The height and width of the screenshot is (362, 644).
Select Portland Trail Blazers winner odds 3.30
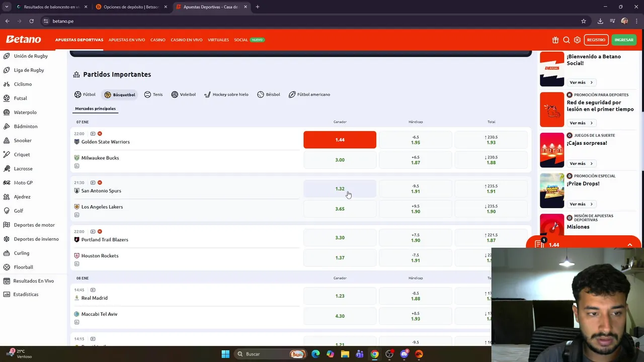point(340,237)
